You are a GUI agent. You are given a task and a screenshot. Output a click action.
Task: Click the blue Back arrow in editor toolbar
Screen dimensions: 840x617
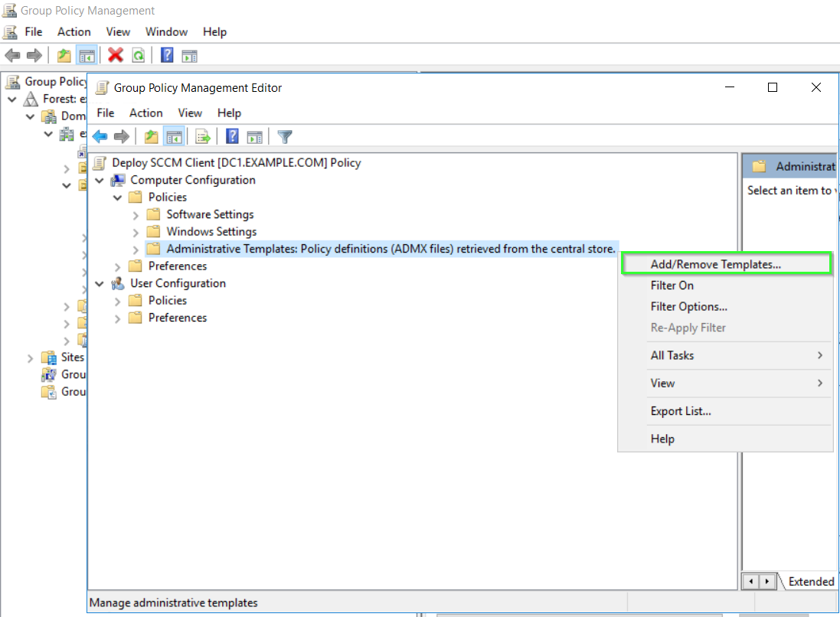[100, 137]
